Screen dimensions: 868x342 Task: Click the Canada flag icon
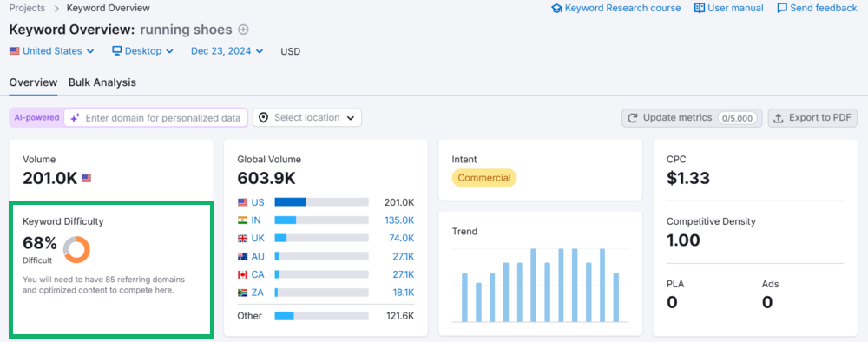(x=242, y=274)
